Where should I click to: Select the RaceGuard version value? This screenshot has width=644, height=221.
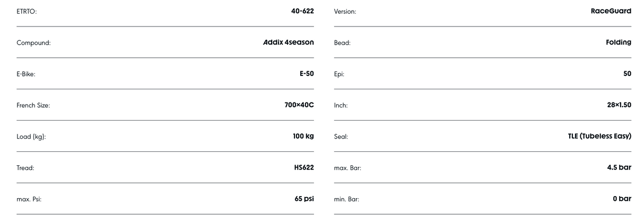(611, 11)
